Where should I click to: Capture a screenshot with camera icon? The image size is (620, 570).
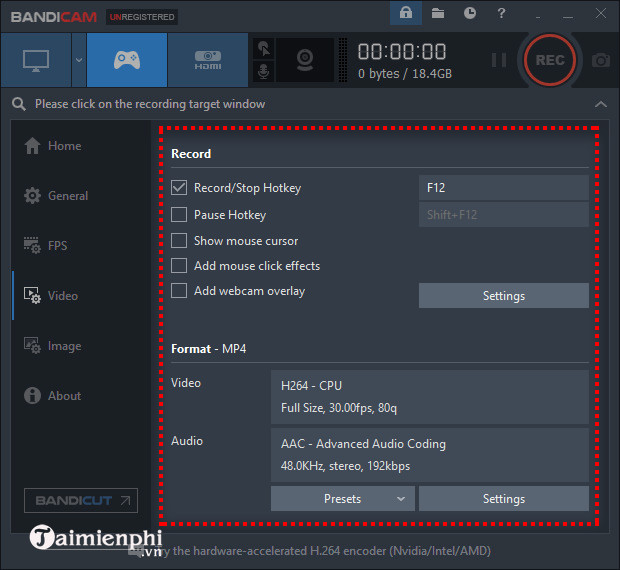pos(601,60)
